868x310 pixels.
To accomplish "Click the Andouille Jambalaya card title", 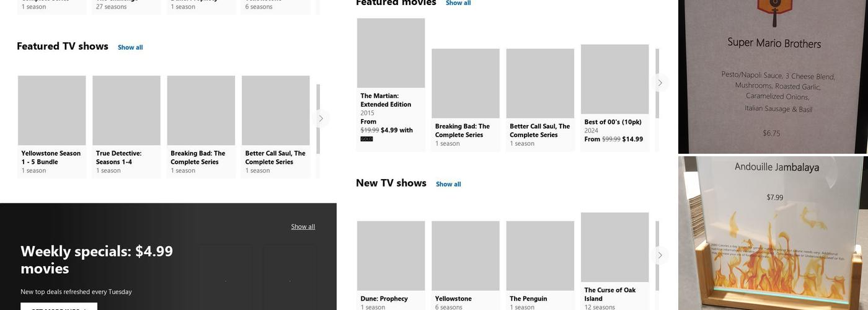I will point(777,167).
